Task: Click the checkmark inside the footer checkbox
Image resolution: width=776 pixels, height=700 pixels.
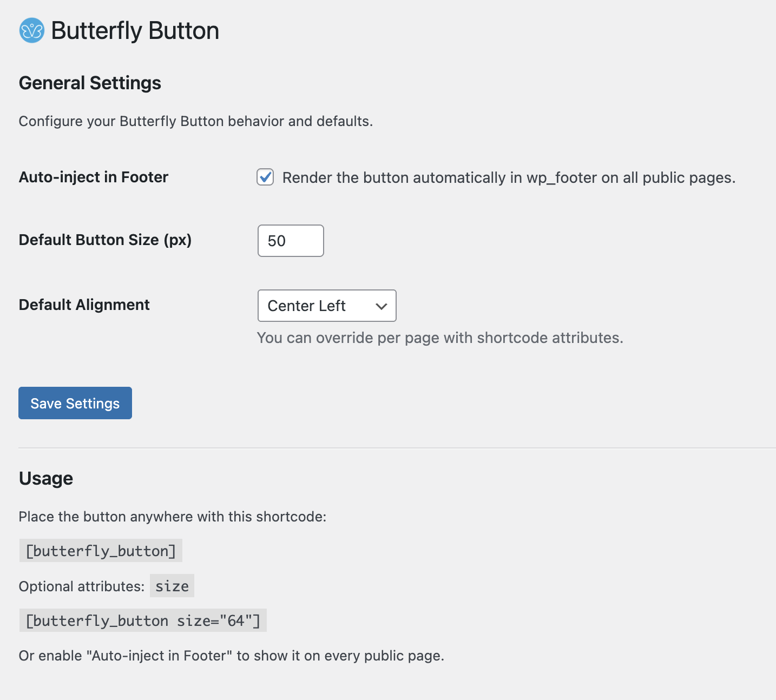Action: tap(265, 177)
